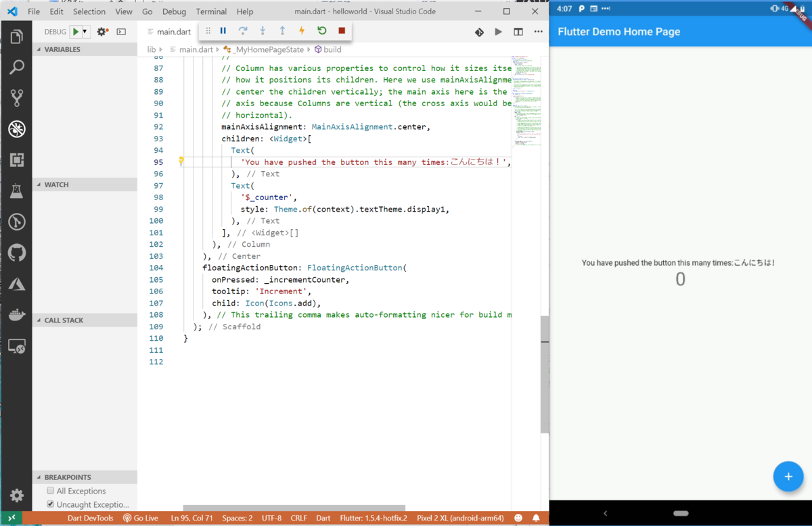
Task: Open the main.dart breadcrumb
Action: tap(191, 49)
